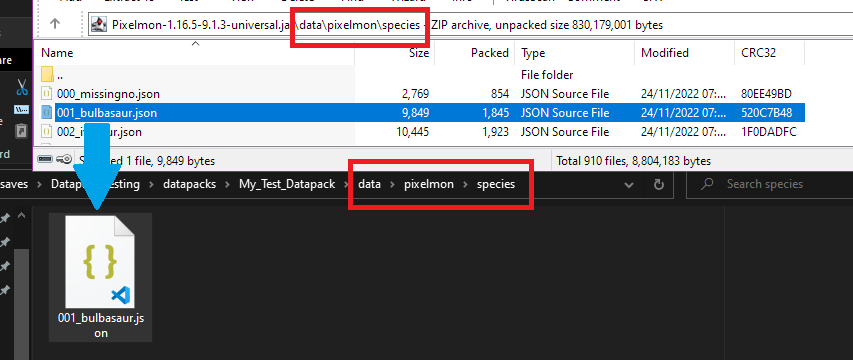This screenshot has height=360, width=853.
Task: Open the 'data' breadcrumb folder in Explorer
Action: (369, 184)
